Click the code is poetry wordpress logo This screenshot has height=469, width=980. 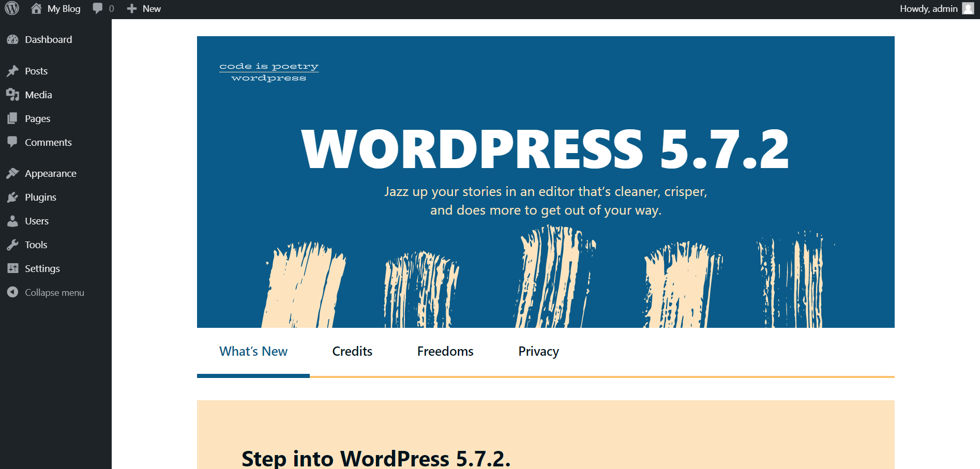point(269,72)
